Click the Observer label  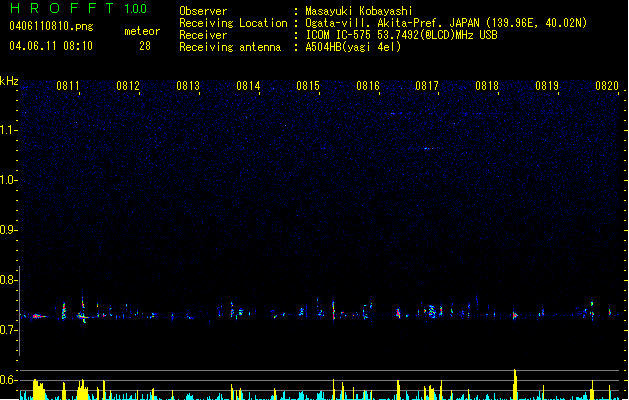(x=203, y=11)
